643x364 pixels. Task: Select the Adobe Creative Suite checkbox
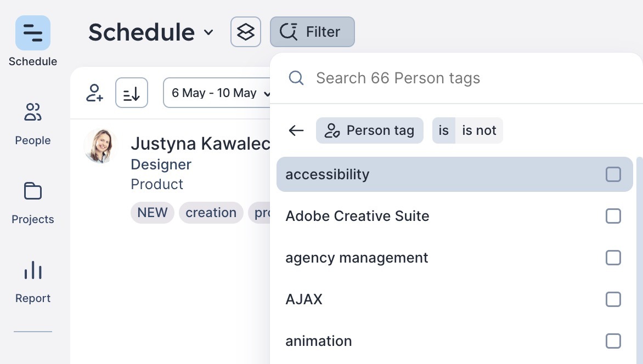point(613,216)
